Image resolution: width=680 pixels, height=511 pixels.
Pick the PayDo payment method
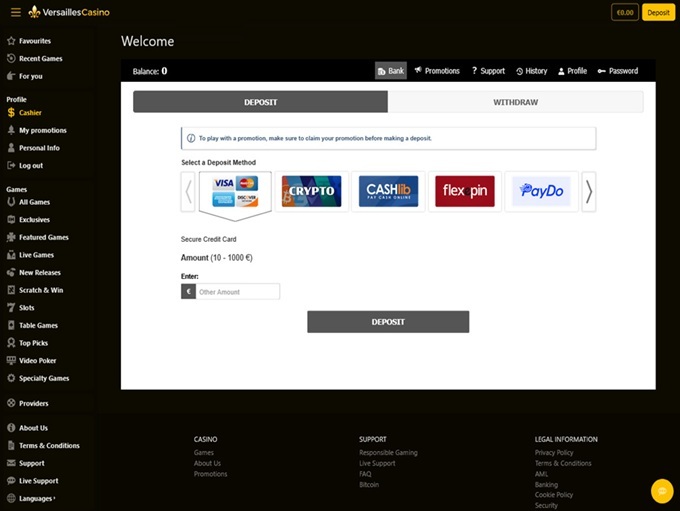click(541, 191)
